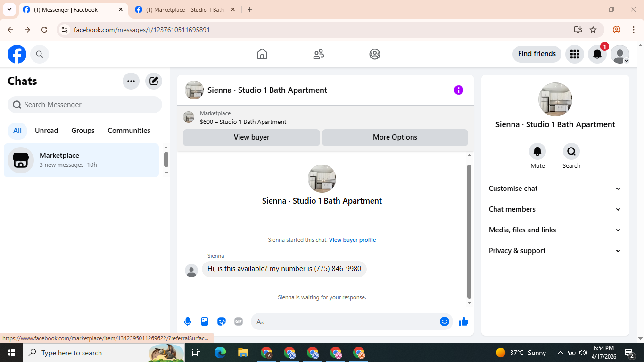The height and width of the screenshot is (362, 644).
Task: Open the Windows Start menu
Action: click(11, 353)
